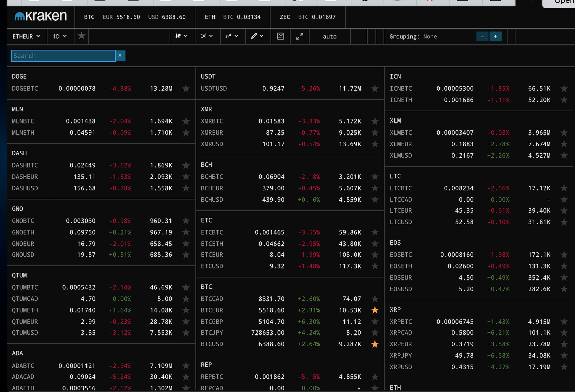Viewport: 575px width, 392px height.
Task: Favorite the MLNETH pair star
Action: 186,133
